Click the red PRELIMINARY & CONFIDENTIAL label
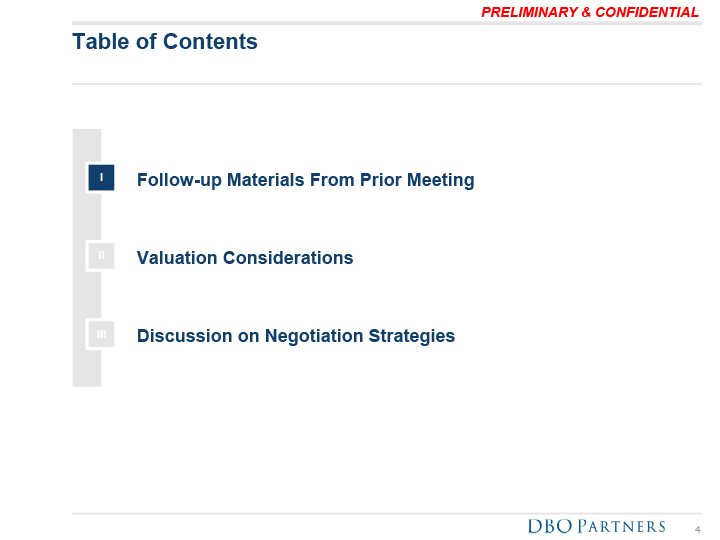 [x=590, y=12]
